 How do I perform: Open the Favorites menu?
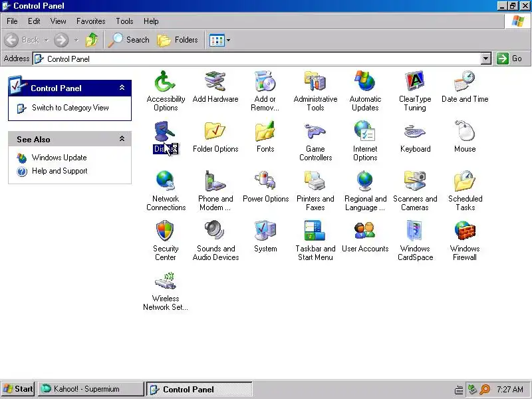click(x=90, y=21)
